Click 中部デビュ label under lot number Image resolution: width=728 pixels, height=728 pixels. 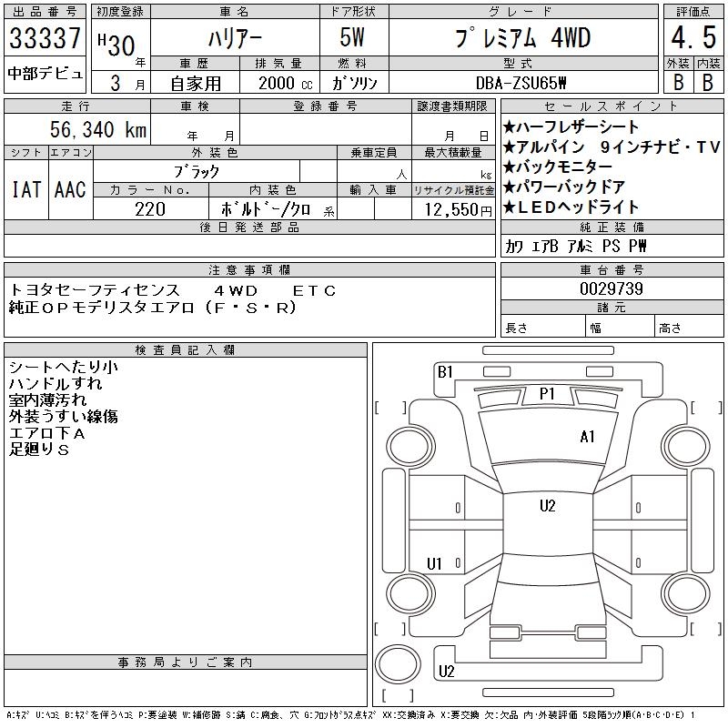tap(45, 74)
